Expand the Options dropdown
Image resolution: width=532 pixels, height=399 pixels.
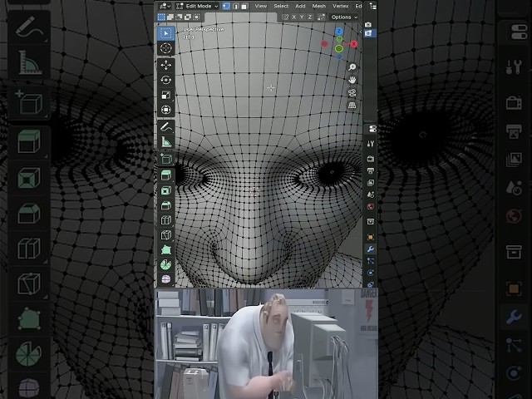[344, 17]
